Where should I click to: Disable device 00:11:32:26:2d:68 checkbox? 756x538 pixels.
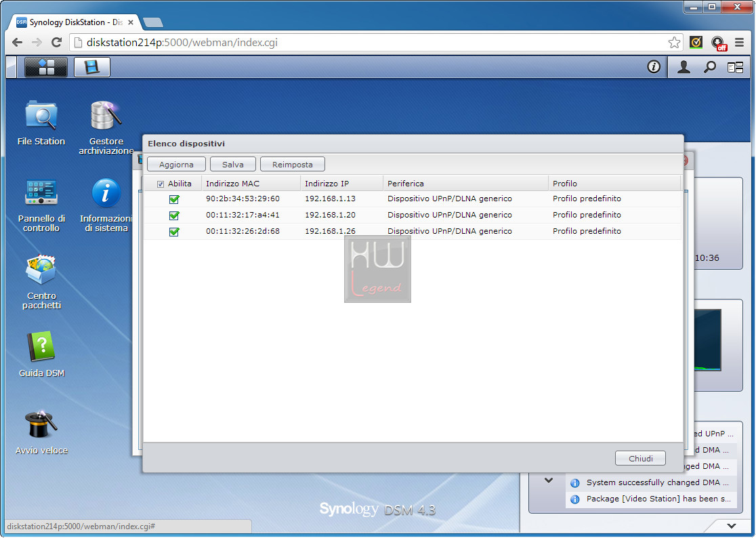point(174,232)
